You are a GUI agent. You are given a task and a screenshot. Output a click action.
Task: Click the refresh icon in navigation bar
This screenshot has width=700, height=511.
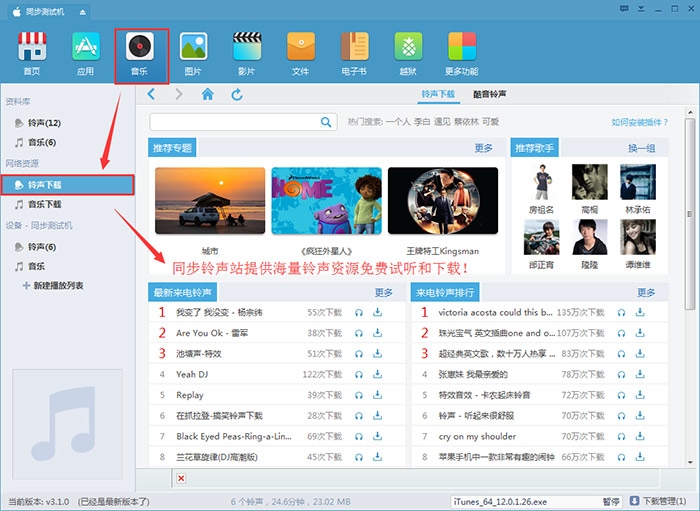(237, 94)
